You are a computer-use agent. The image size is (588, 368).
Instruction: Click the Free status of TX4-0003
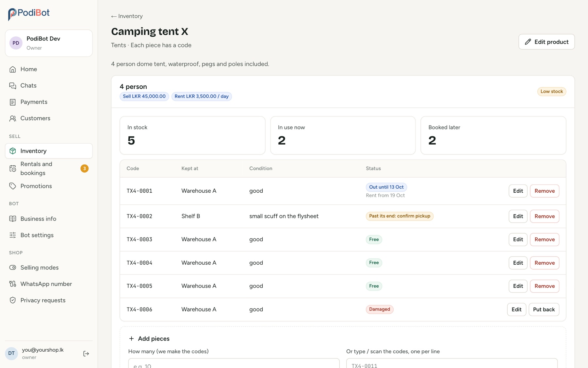pyautogui.click(x=374, y=239)
